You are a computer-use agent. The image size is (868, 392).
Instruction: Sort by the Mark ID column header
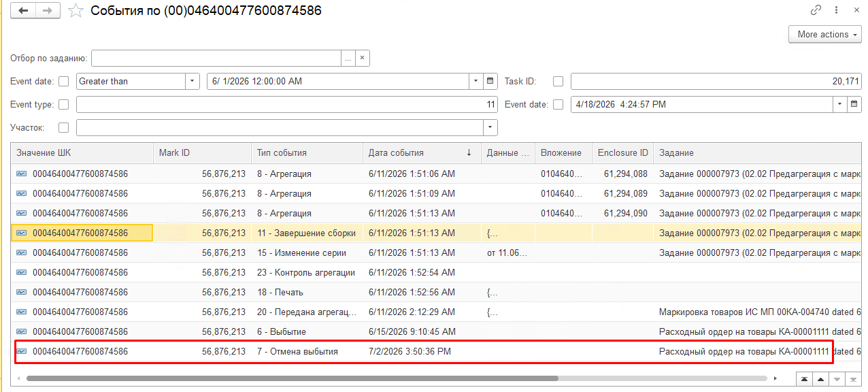tap(202, 153)
